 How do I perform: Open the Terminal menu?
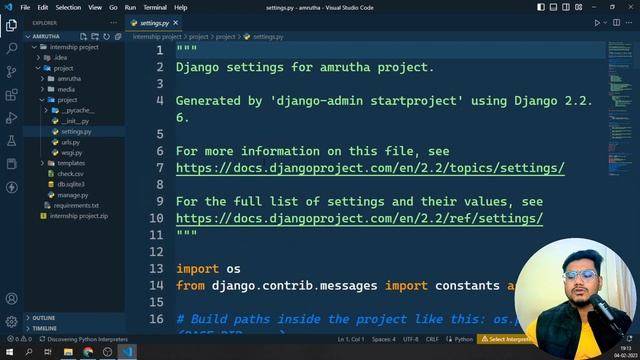pyautogui.click(x=155, y=7)
